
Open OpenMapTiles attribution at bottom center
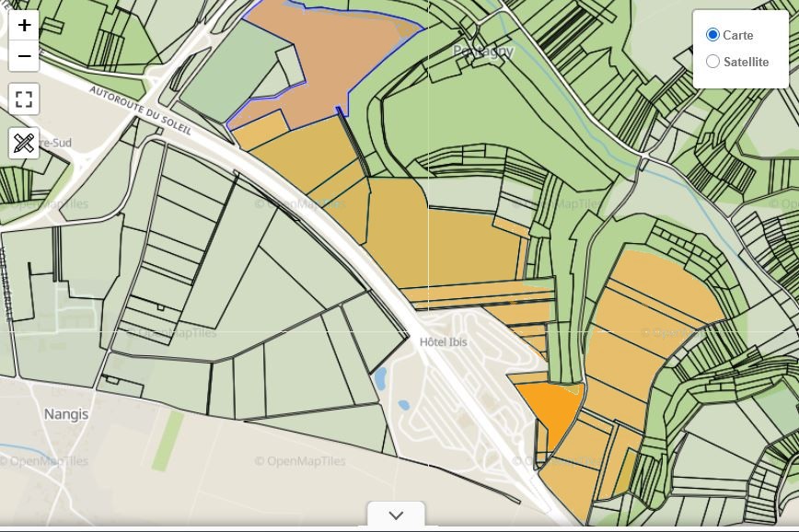(x=300, y=461)
